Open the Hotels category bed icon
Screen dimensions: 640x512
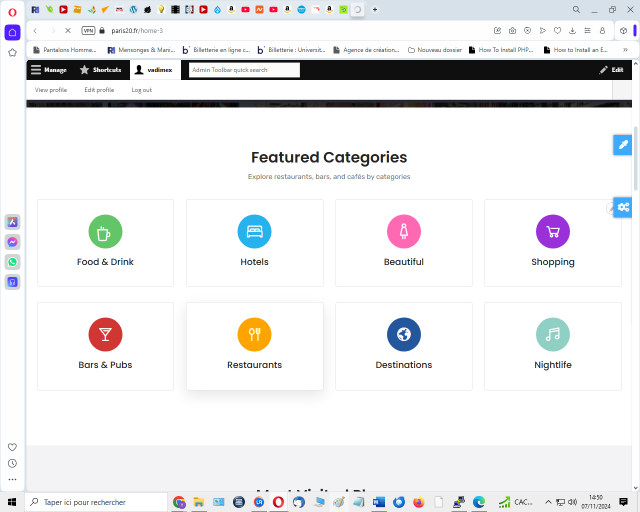(x=254, y=232)
